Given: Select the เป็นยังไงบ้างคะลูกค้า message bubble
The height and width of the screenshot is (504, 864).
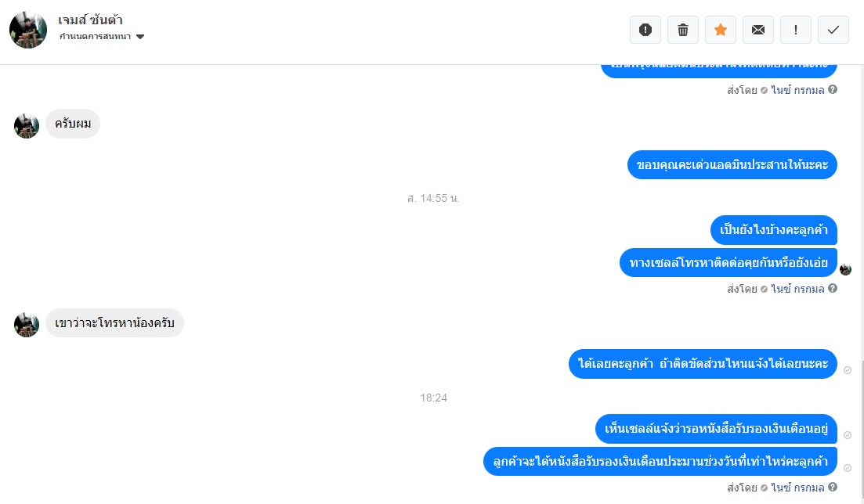Looking at the screenshot, I should pos(774,229).
